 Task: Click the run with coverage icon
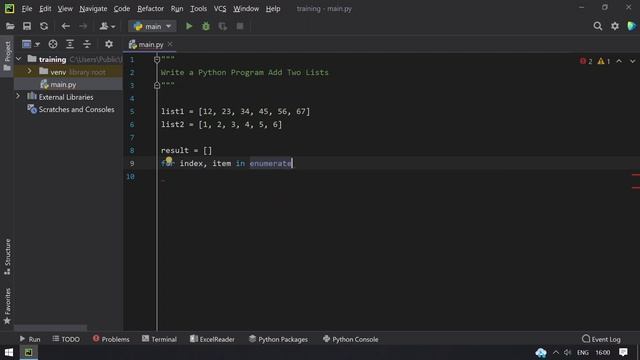tap(222, 26)
